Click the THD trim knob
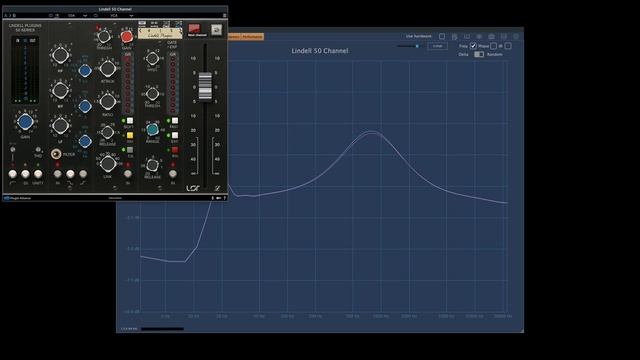 point(38,150)
